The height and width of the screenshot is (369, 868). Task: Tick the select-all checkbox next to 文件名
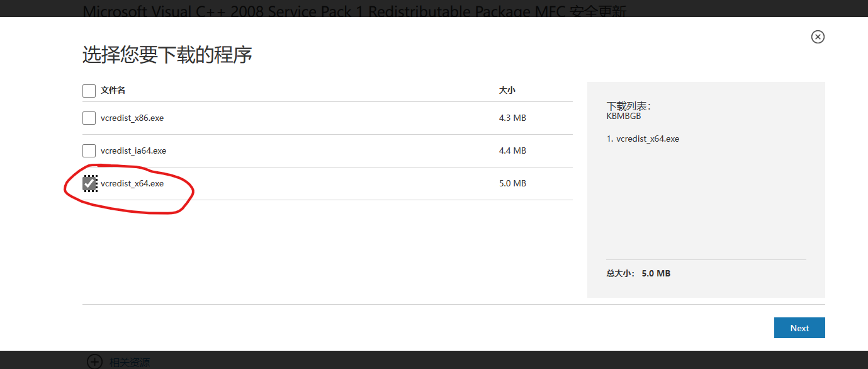(89, 91)
